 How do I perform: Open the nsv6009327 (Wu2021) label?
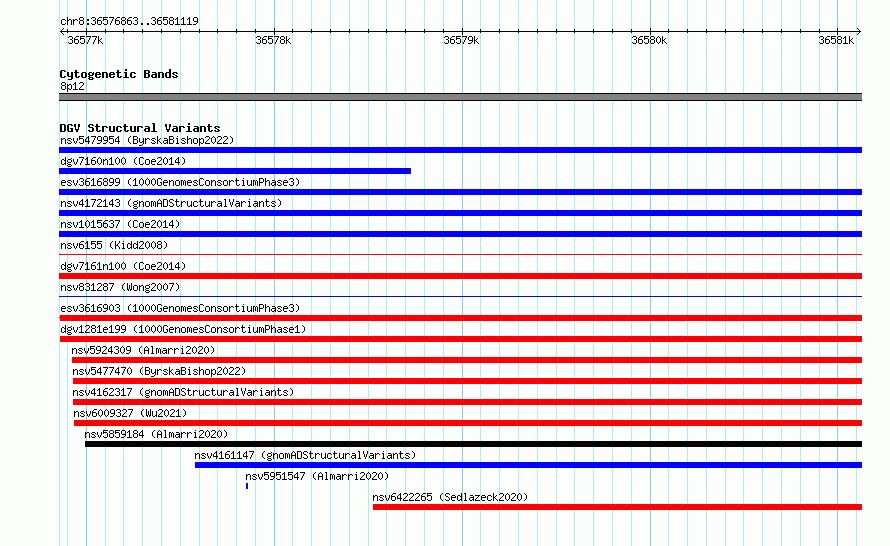point(130,413)
